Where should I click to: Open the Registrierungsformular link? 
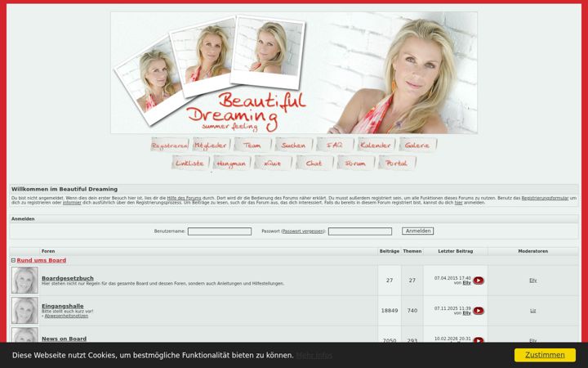click(545, 198)
